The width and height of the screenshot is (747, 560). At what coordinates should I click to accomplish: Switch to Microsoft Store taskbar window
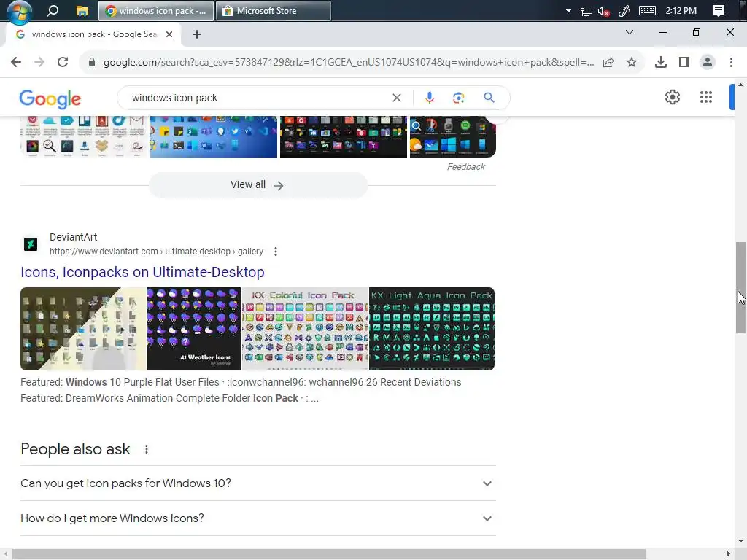click(x=274, y=11)
